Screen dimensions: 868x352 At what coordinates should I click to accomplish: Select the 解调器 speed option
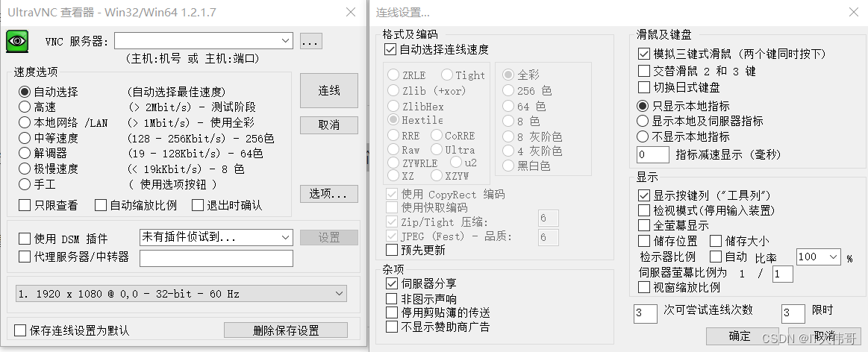[x=25, y=153]
